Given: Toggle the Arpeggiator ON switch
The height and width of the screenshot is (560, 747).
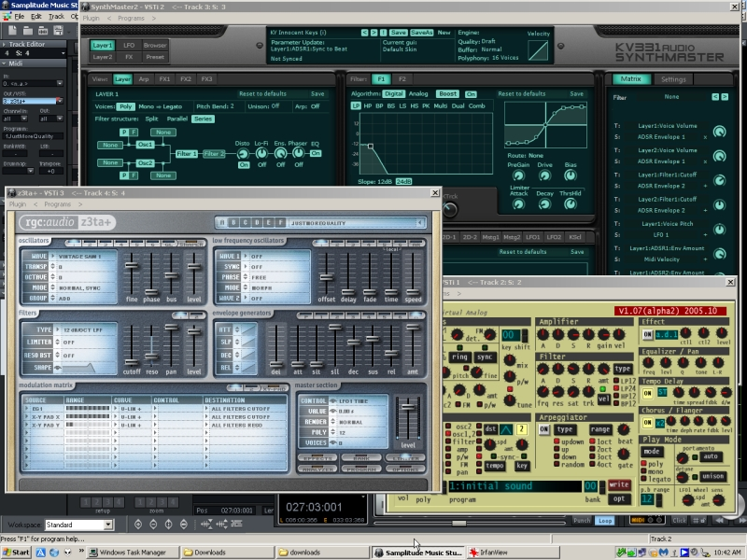Looking at the screenshot, I should [543, 429].
